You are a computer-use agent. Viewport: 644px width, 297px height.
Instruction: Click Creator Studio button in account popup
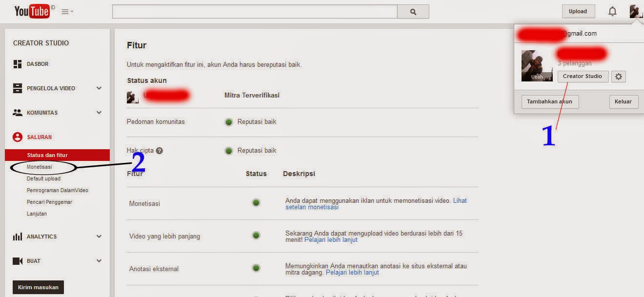pos(583,77)
